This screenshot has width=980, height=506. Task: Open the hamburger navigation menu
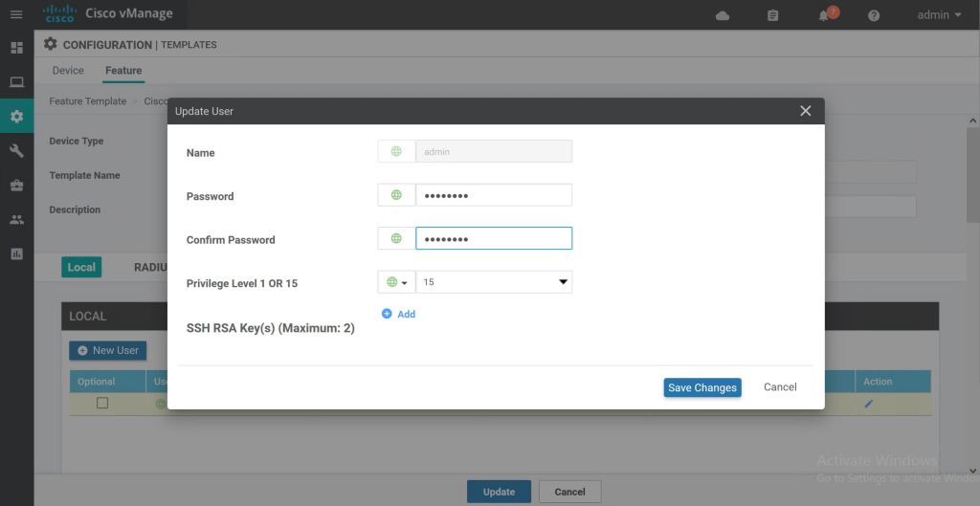point(16,15)
